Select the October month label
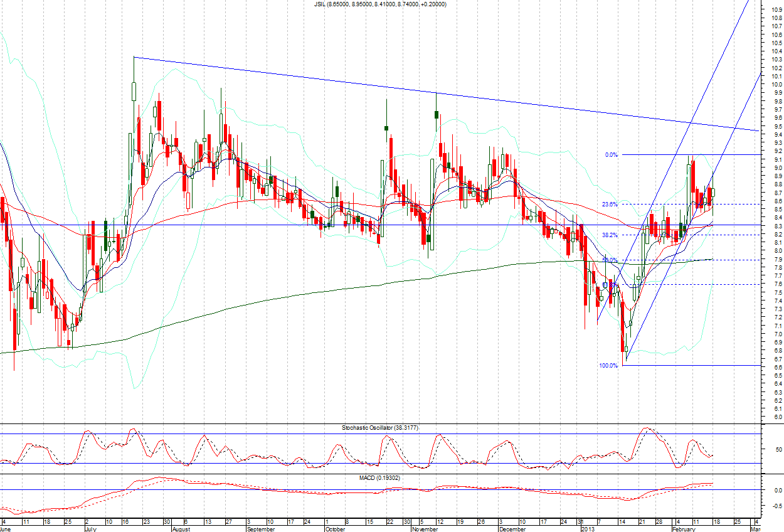This screenshot has width=784, height=532. pyautogui.click(x=336, y=529)
